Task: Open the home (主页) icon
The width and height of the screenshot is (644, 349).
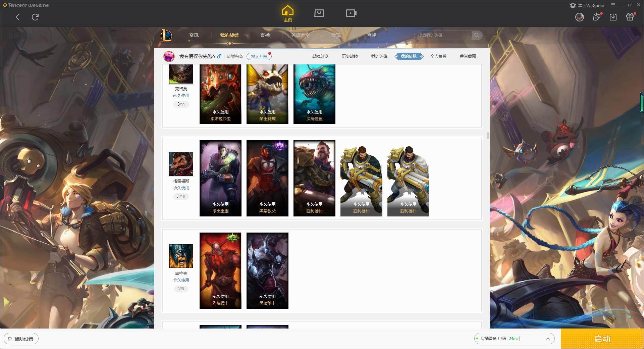Action: (287, 14)
